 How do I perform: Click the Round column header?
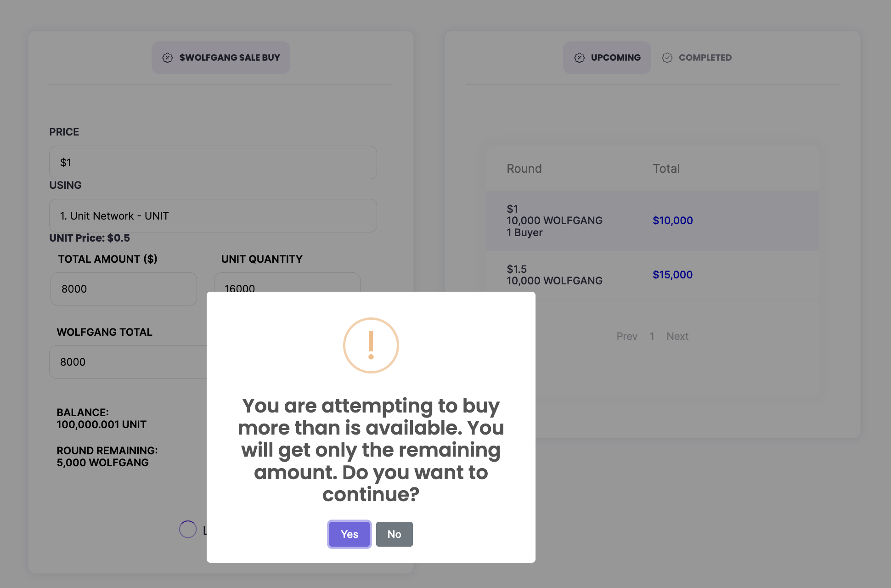[x=524, y=169]
